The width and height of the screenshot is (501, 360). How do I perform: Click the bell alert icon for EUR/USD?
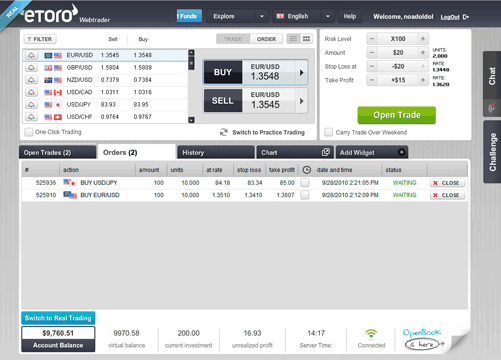pos(31,55)
